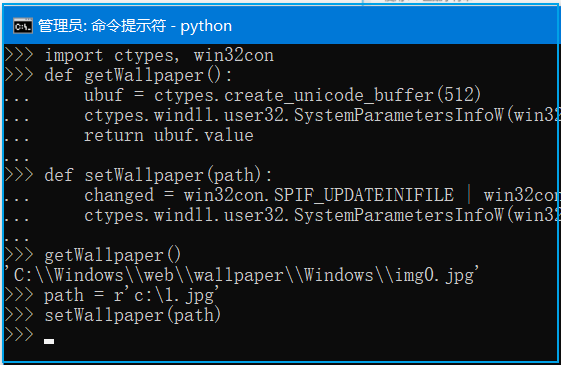Image resolution: width=561 pixels, height=365 pixels.
Task: Click the ubuf variable assignment name
Action: [104, 96]
